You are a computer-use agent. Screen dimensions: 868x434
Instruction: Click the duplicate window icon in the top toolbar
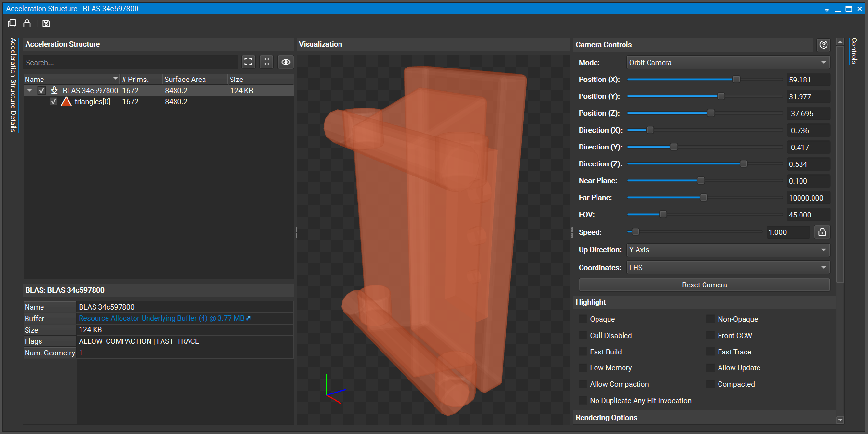point(12,23)
